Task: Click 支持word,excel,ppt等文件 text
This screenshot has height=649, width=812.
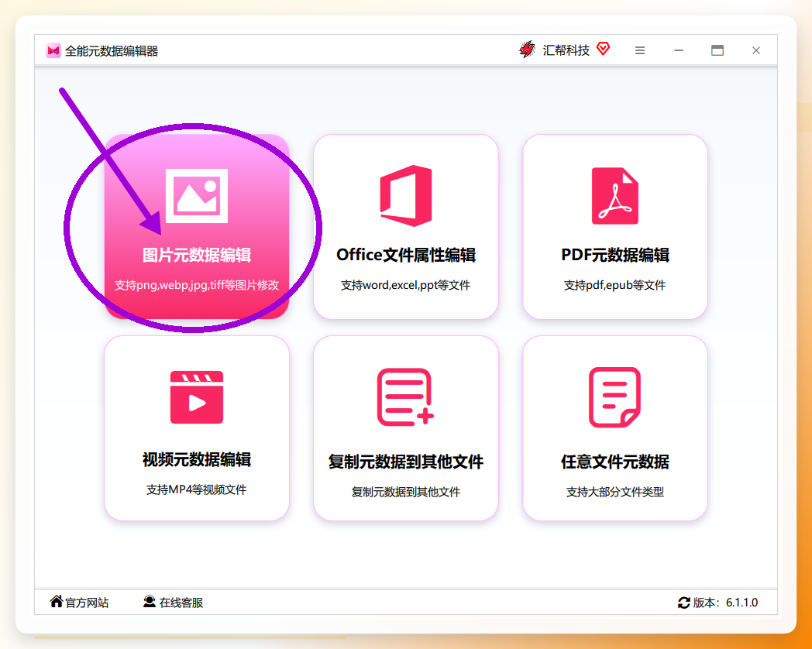Action: tap(405, 285)
